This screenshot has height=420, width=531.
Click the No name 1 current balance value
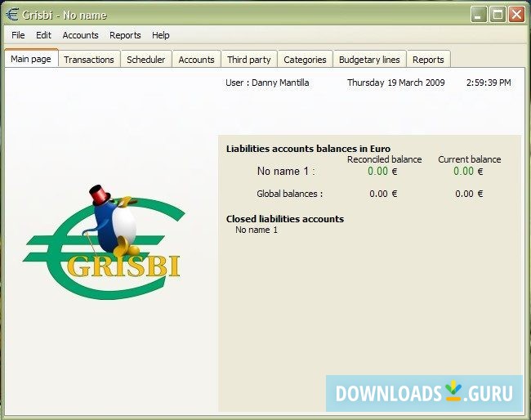coord(468,171)
